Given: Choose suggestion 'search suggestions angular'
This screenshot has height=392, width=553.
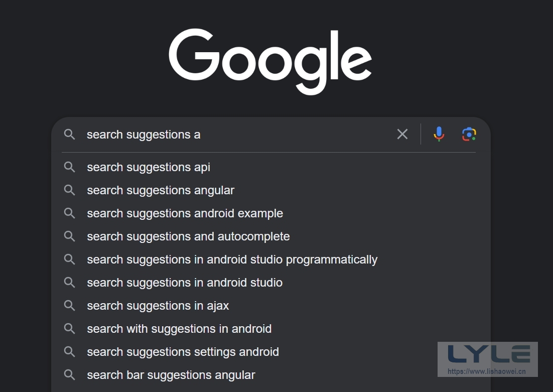Looking at the screenshot, I should tap(271, 190).
